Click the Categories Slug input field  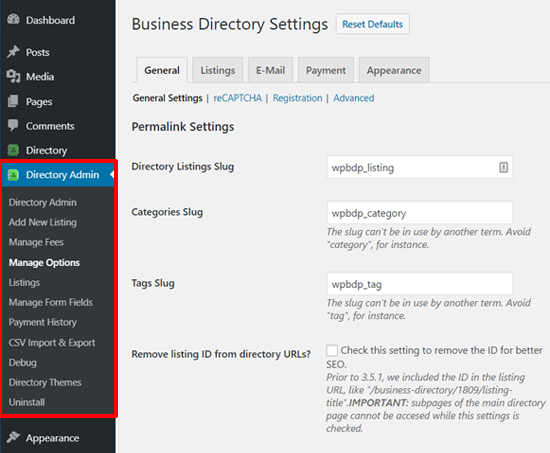click(420, 213)
